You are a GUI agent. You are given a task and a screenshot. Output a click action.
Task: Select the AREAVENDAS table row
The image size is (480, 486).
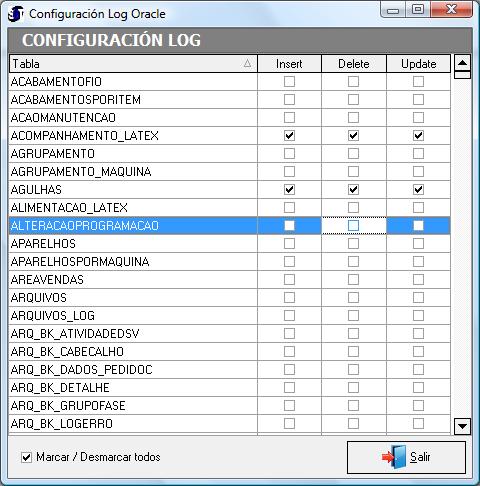pos(230,280)
